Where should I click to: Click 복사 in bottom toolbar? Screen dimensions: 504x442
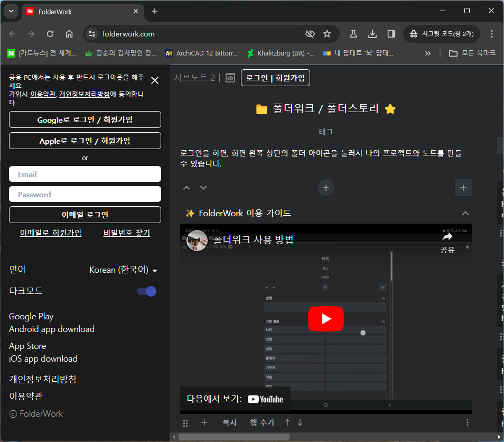pyautogui.click(x=230, y=422)
